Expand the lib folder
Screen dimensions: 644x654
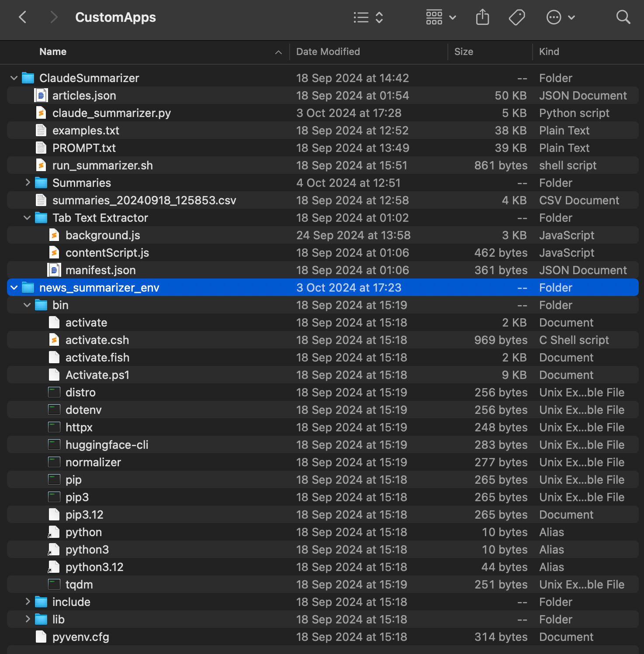28,619
